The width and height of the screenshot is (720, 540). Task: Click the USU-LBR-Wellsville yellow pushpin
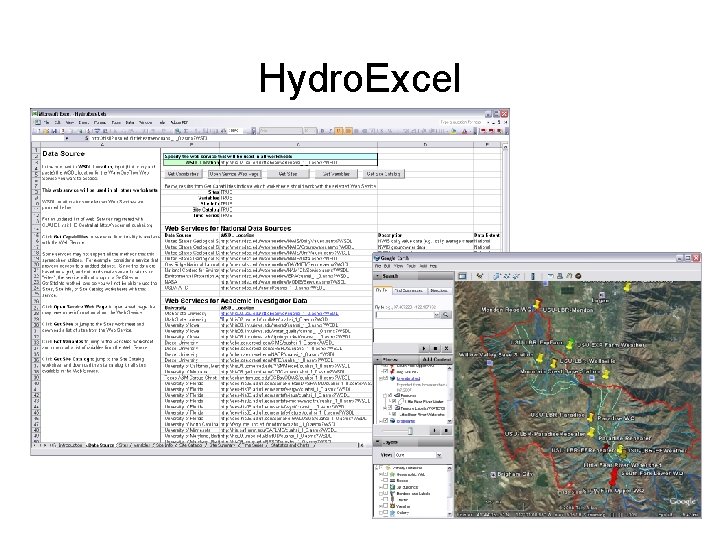[x=555, y=363]
